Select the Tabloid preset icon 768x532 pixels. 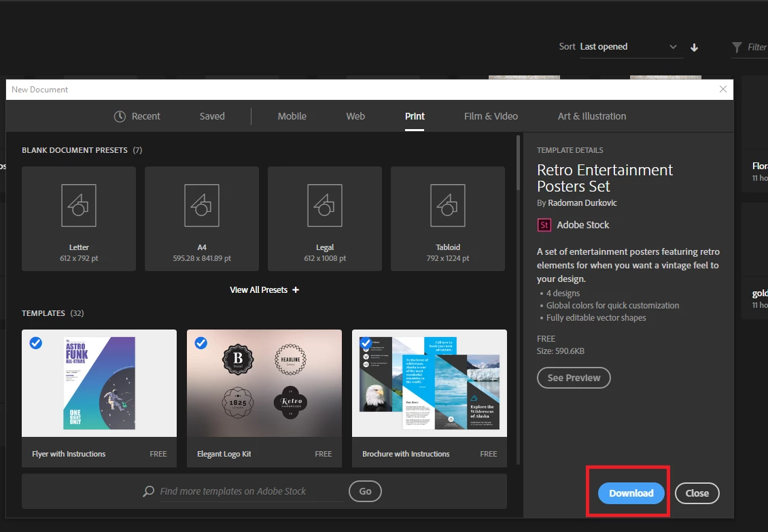click(x=448, y=205)
